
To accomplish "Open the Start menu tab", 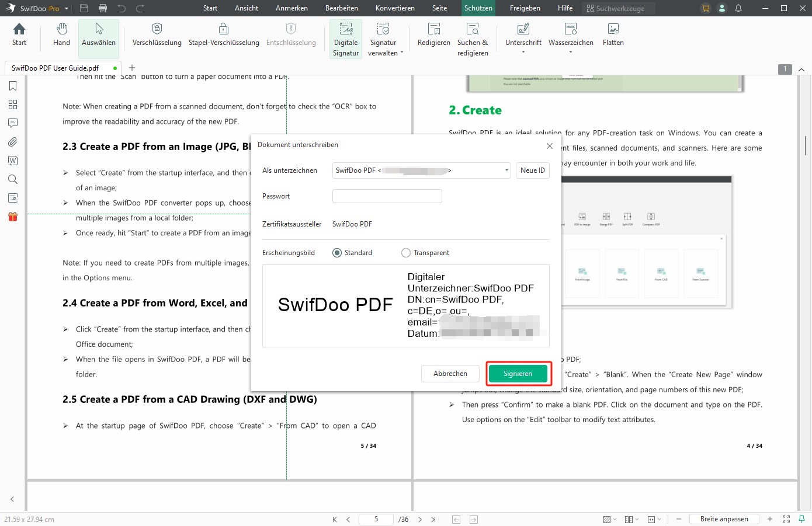I will click(x=210, y=8).
